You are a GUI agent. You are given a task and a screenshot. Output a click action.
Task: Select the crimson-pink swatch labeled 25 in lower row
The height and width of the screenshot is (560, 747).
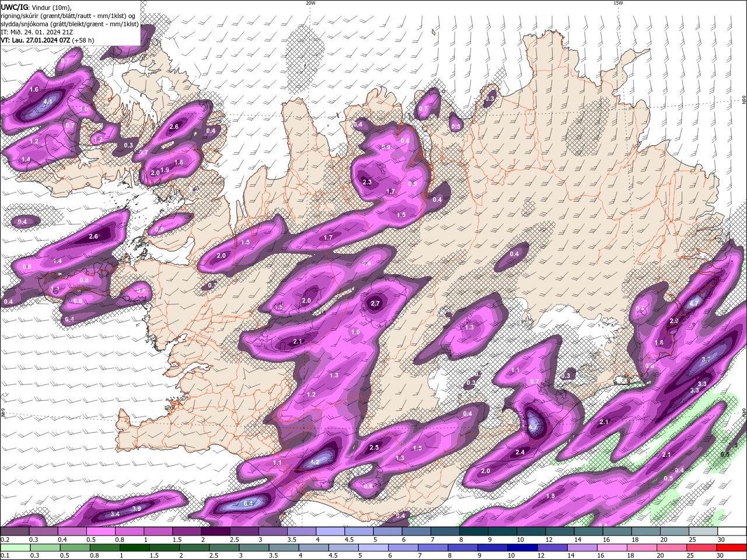pyautogui.click(x=703, y=548)
